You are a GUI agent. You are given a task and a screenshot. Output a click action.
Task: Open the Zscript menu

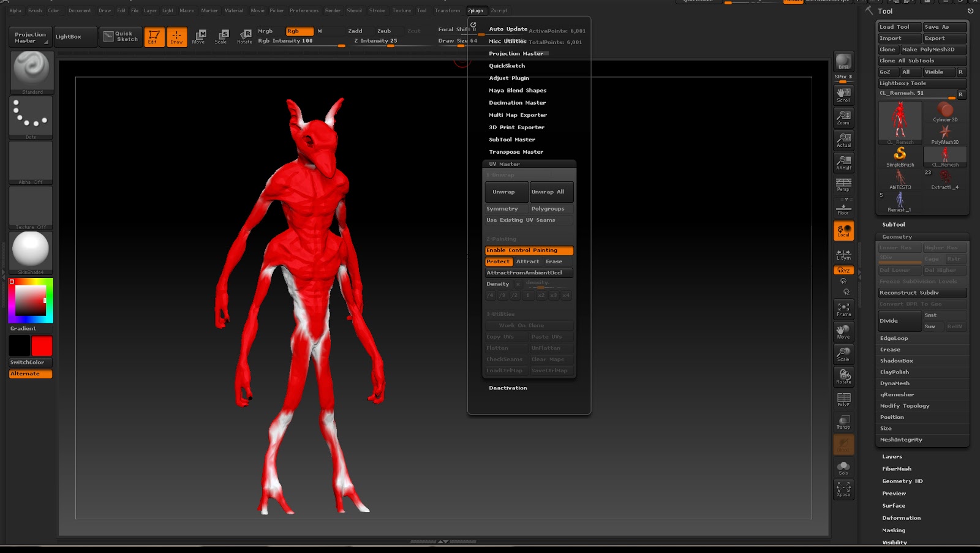pyautogui.click(x=499, y=10)
